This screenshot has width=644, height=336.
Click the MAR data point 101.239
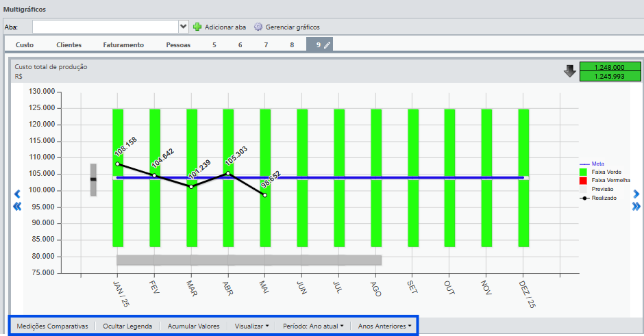click(x=191, y=187)
